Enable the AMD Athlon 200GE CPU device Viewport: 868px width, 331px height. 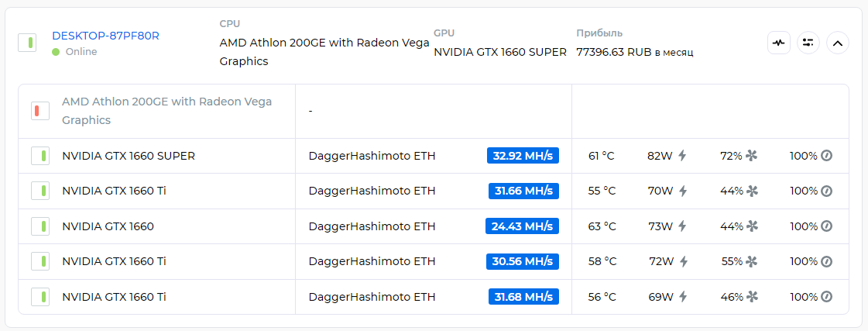click(x=40, y=111)
